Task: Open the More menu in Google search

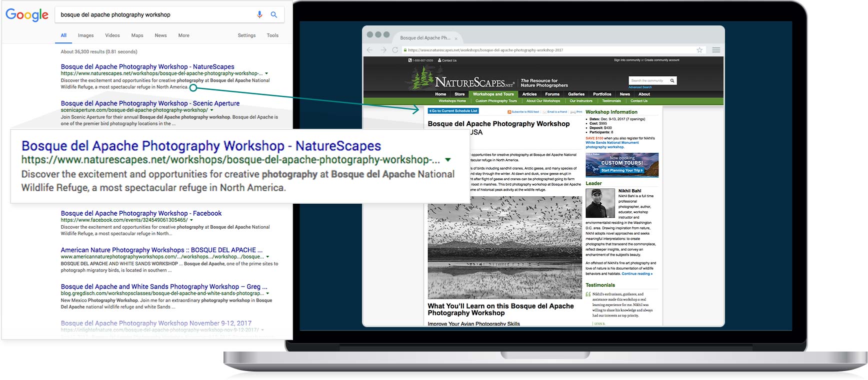Action: (183, 35)
